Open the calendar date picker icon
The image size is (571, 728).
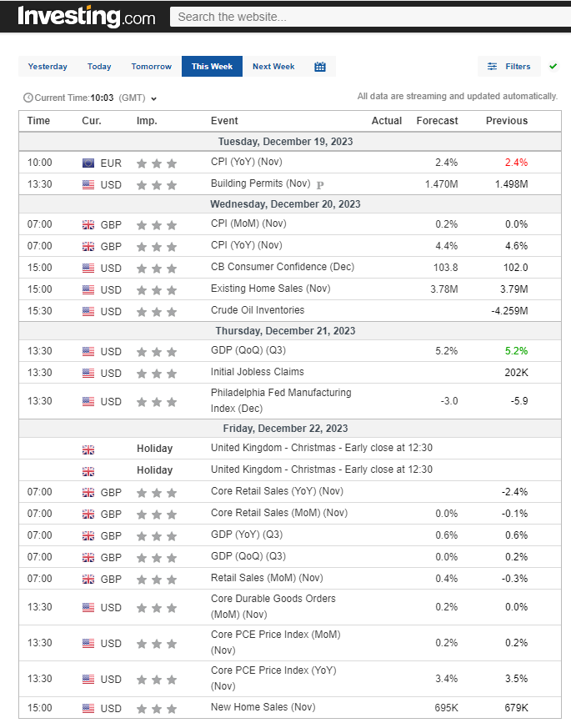point(320,67)
